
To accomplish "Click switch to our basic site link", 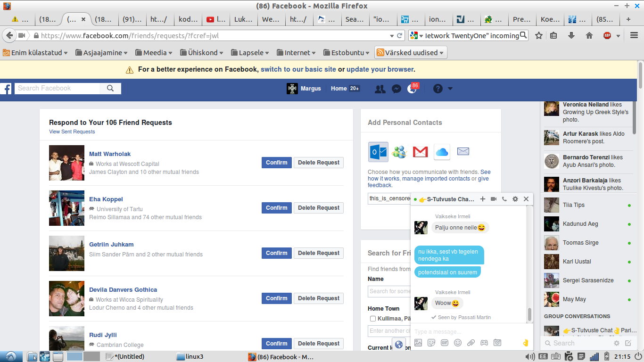I will (x=298, y=69).
